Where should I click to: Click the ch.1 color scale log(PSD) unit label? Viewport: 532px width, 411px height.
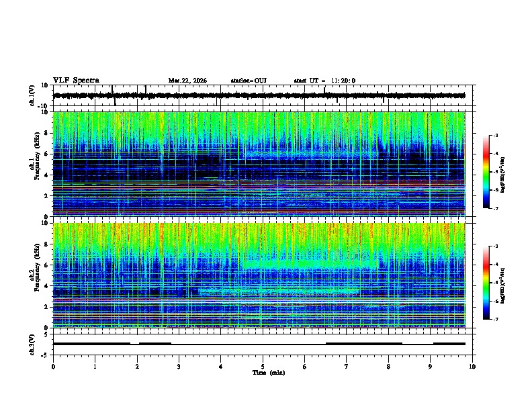[503, 175]
